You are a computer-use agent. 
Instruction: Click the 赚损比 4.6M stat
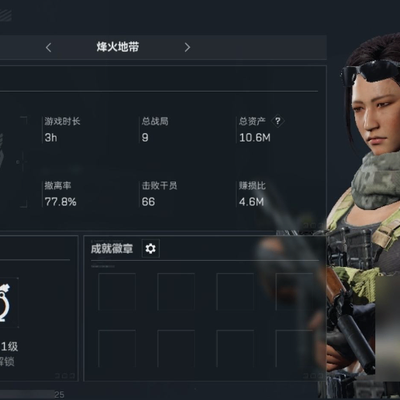pos(252,194)
